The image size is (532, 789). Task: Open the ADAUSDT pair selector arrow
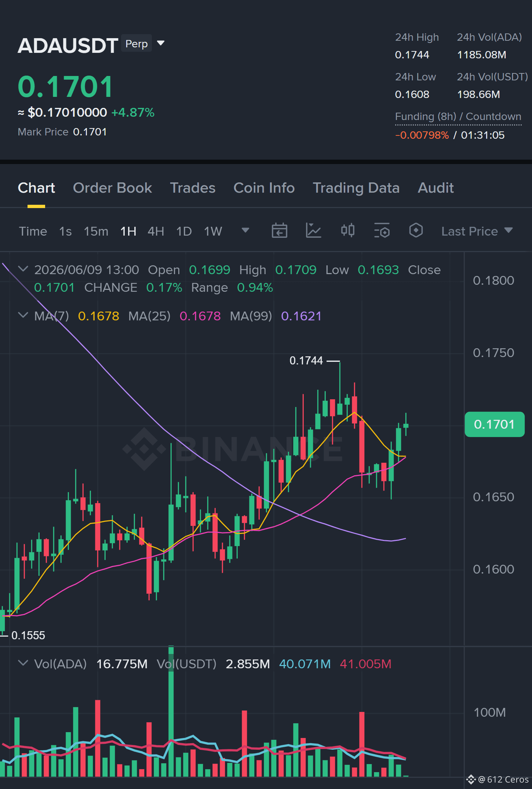[x=160, y=43]
